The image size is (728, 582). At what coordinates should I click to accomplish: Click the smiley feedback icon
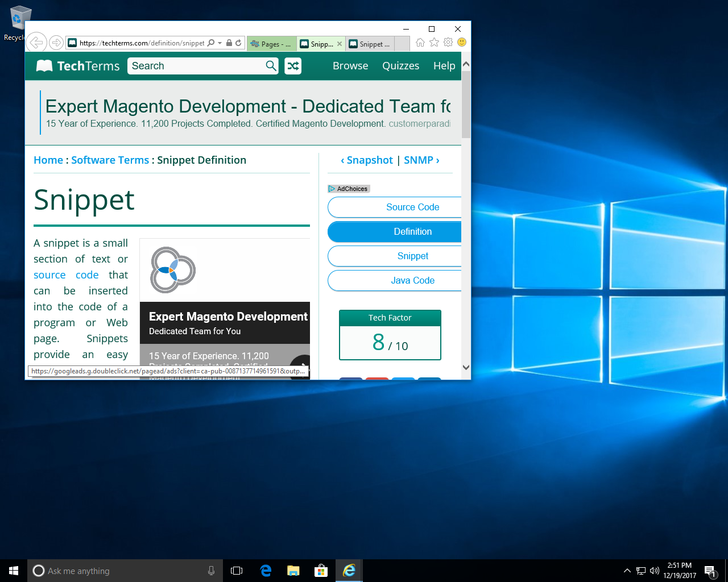[462, 42]
